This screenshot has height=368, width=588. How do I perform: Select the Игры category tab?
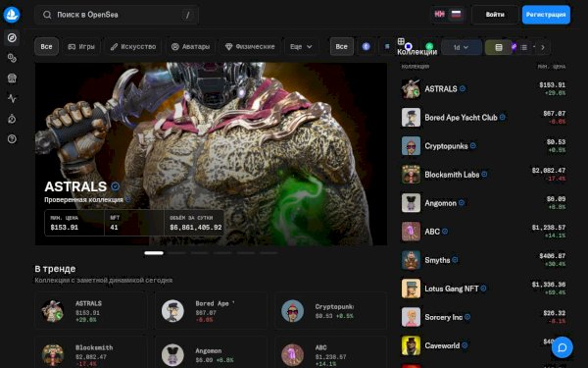point(81,46)
